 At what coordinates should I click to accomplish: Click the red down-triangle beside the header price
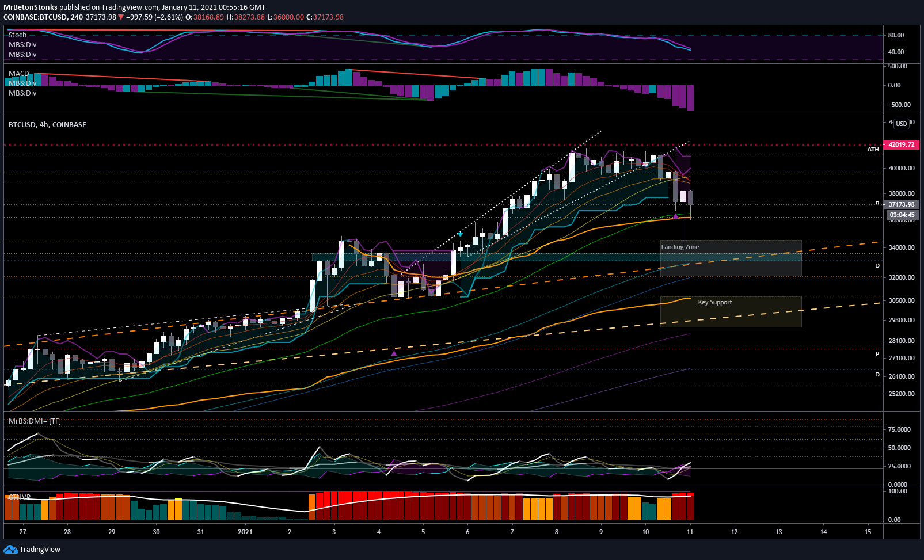(x=121, y=17)
